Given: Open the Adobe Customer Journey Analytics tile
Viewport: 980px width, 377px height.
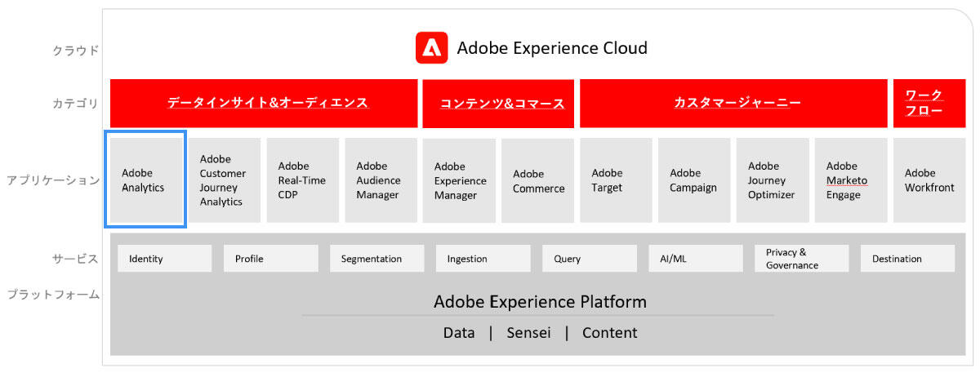Looking at the screenshot, I should tap(225, 180).
